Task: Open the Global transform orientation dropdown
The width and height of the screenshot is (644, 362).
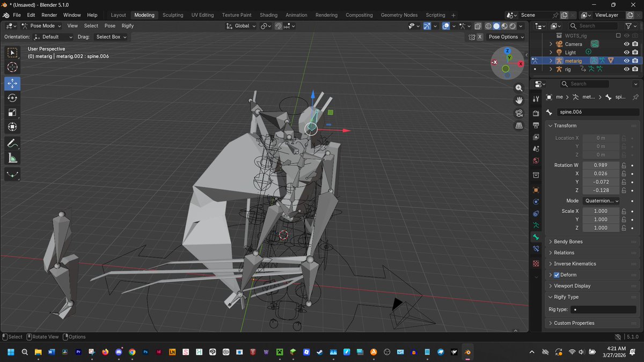Action: tap(241, 26)
